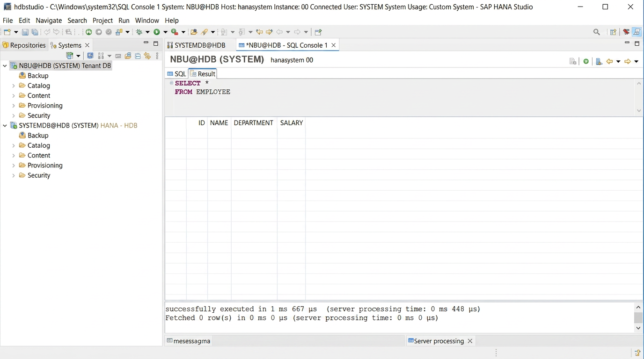
Task: Click the message log vertical scrollbar thumb
Action: point(638,318)
